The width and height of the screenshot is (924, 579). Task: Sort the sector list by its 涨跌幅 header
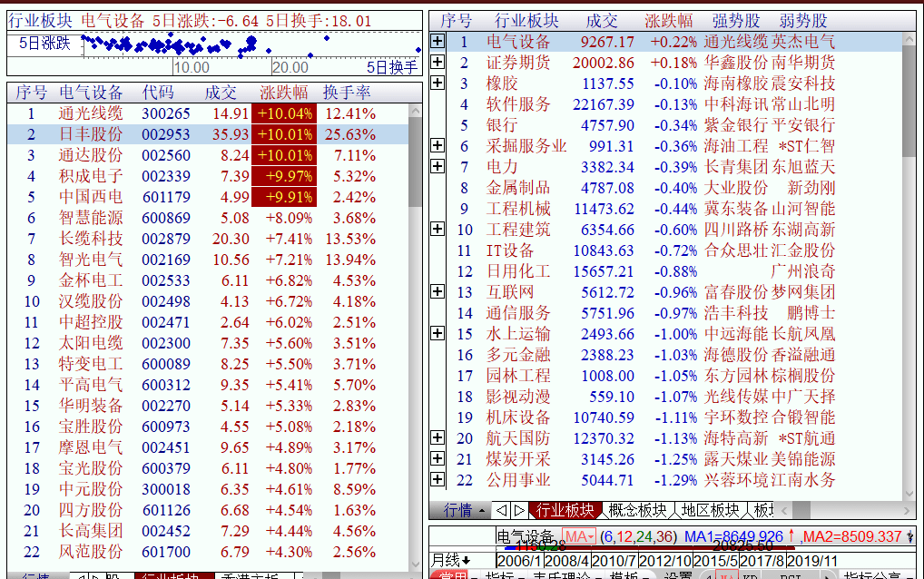click(x=669, y=21)
